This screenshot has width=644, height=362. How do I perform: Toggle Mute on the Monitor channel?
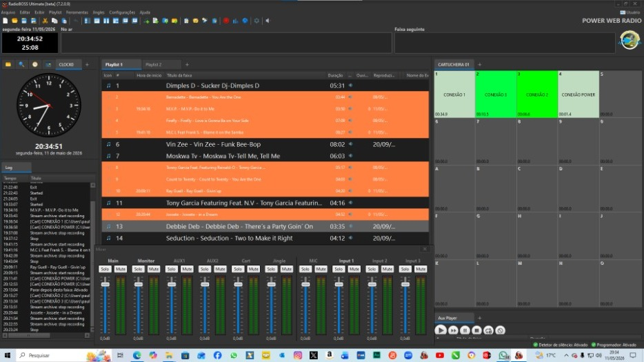tap(154, 269)
